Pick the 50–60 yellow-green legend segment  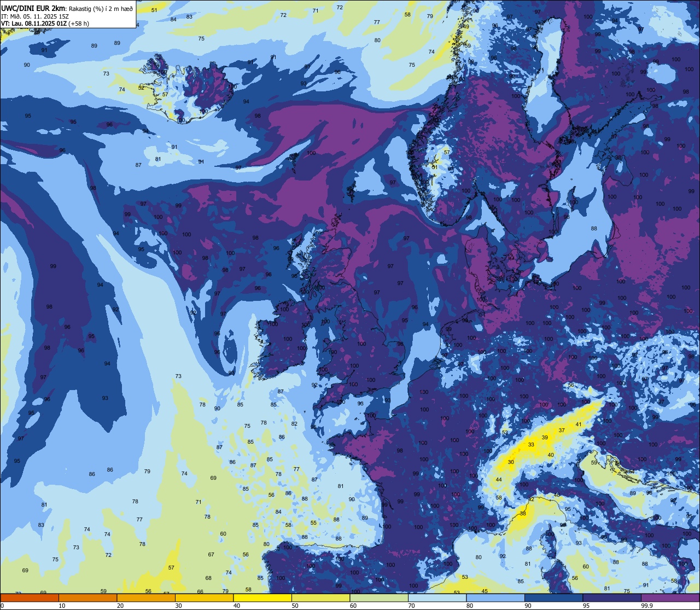pos(320,597)
